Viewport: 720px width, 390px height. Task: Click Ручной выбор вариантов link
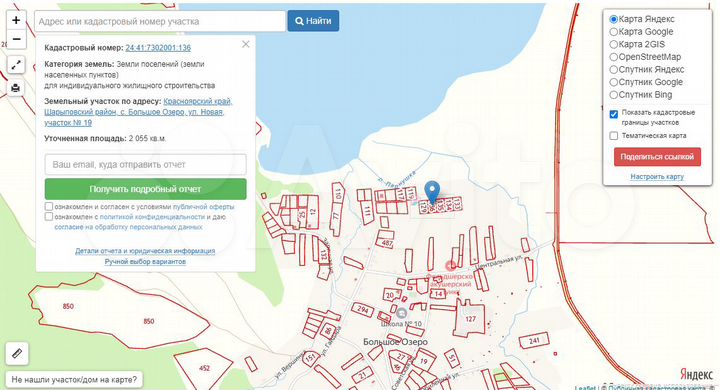145,261
